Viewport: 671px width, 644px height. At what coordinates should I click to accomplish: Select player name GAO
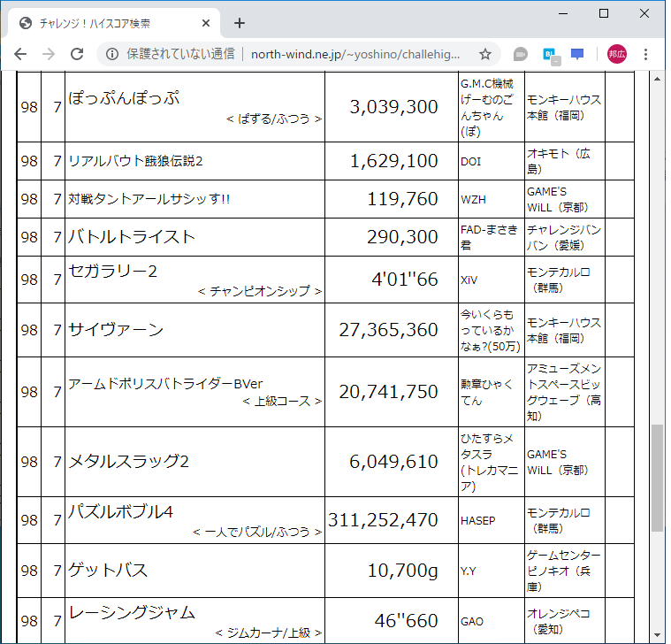pos(472,622)
